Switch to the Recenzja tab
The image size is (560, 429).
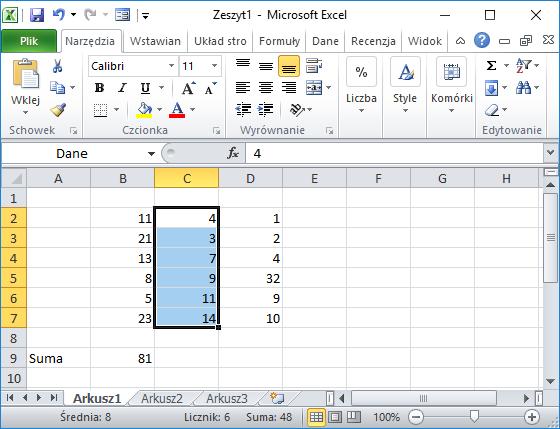click(x=373, y=41)
